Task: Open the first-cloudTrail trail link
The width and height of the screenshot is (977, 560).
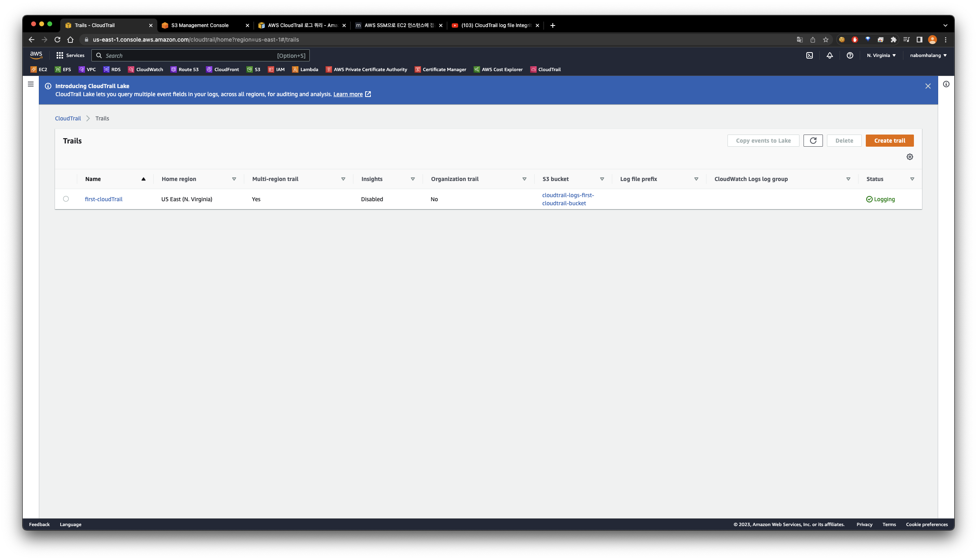Action: point(104,199)
